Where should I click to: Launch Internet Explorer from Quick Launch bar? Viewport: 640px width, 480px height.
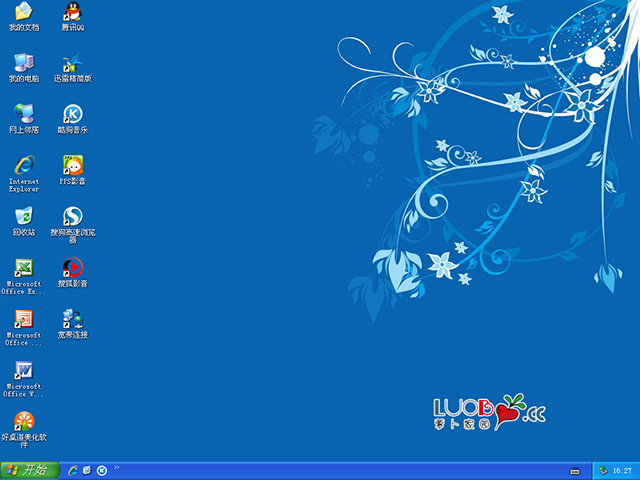click(x=73, y=470)
